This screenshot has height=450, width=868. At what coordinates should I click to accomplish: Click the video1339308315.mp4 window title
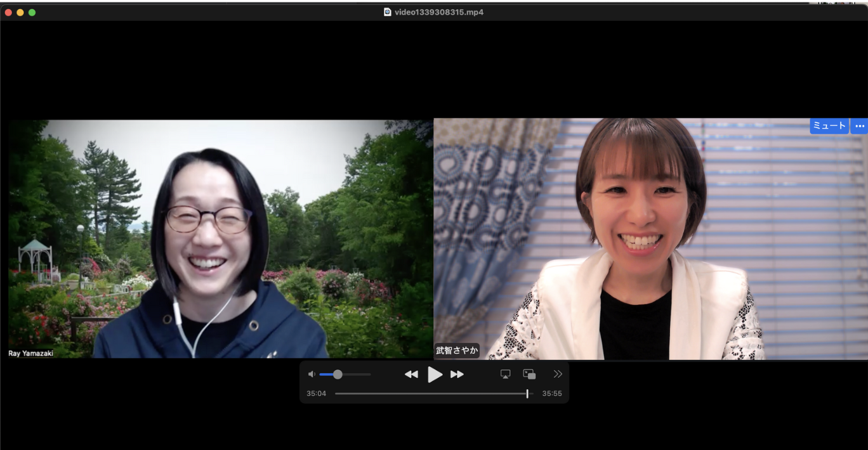point(439,12)
